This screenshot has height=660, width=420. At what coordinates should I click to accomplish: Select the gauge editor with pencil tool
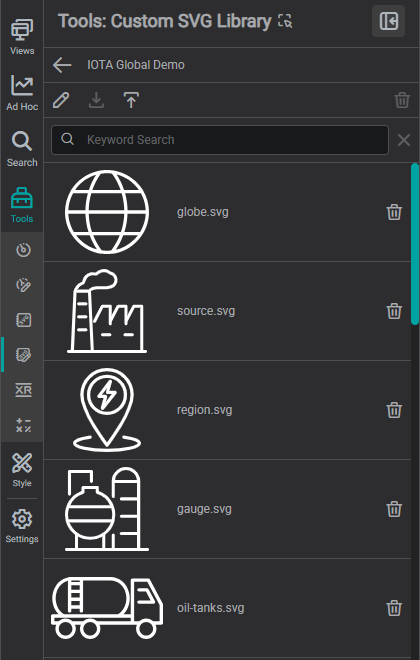(23, 285)
